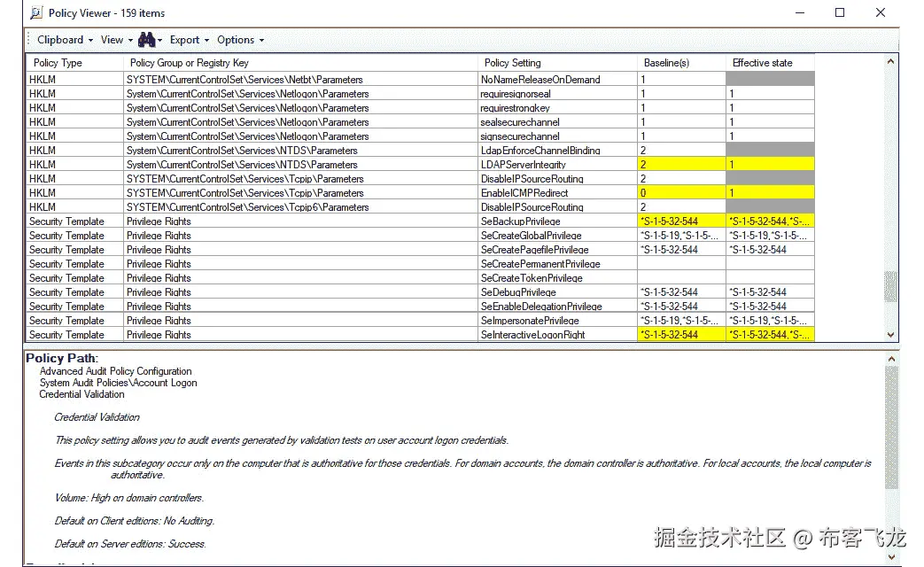Open the Clipboard menu

pyautogui.click(x=65, y=40)
